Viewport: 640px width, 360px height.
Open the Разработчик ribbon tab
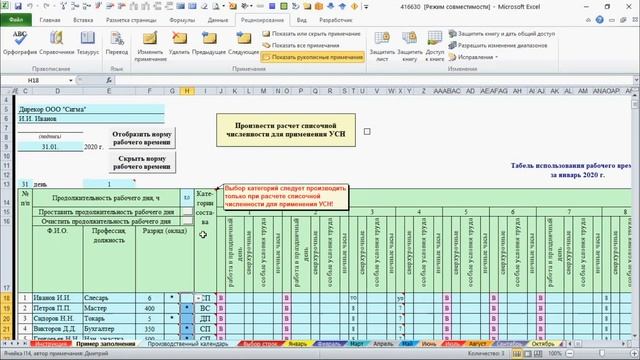click(336, 20)
